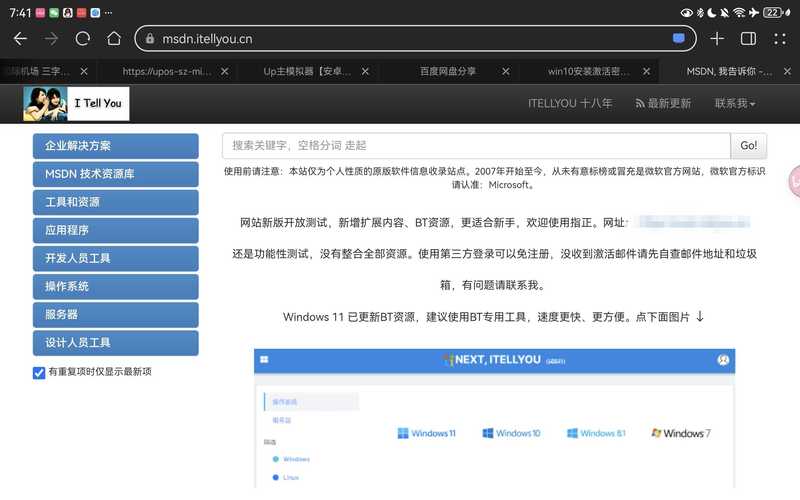Click the Windows 10 logo in preview

click(511, 433)
